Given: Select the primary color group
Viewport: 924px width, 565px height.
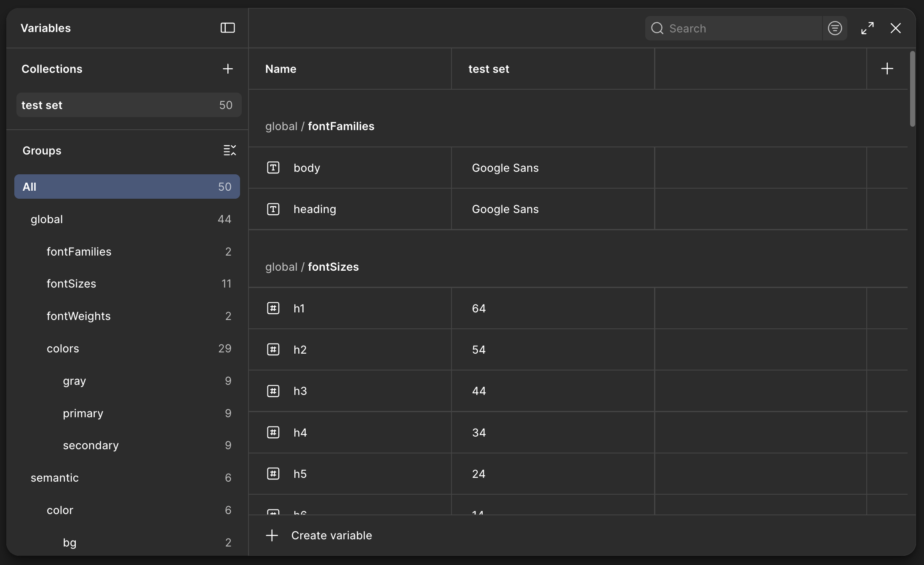Looking at the screenshot, I should (127, 413).
